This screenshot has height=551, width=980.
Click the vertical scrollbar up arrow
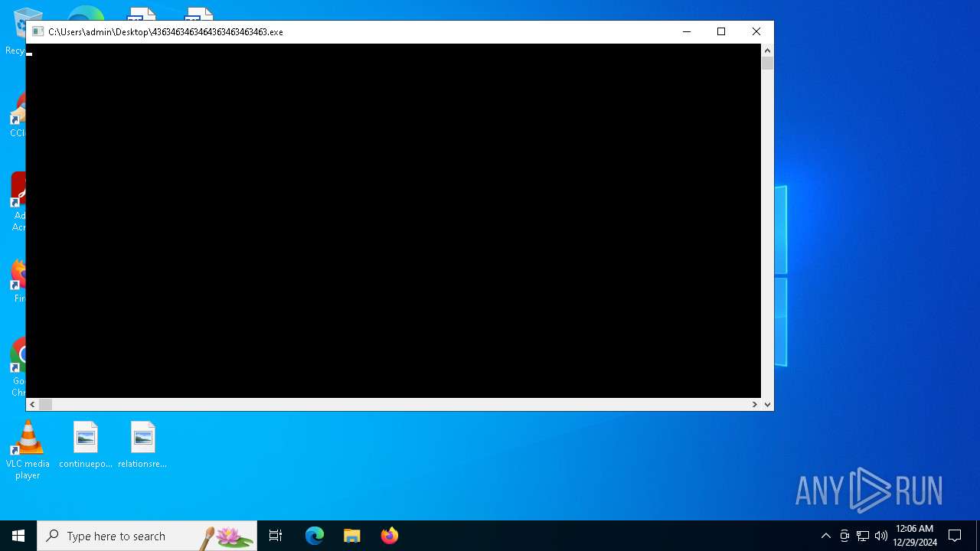(x=767, y=51)
